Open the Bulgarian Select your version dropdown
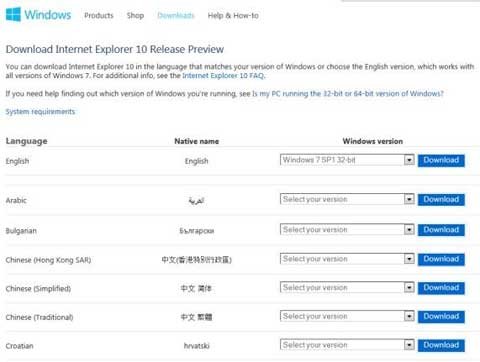 point(347,229)
